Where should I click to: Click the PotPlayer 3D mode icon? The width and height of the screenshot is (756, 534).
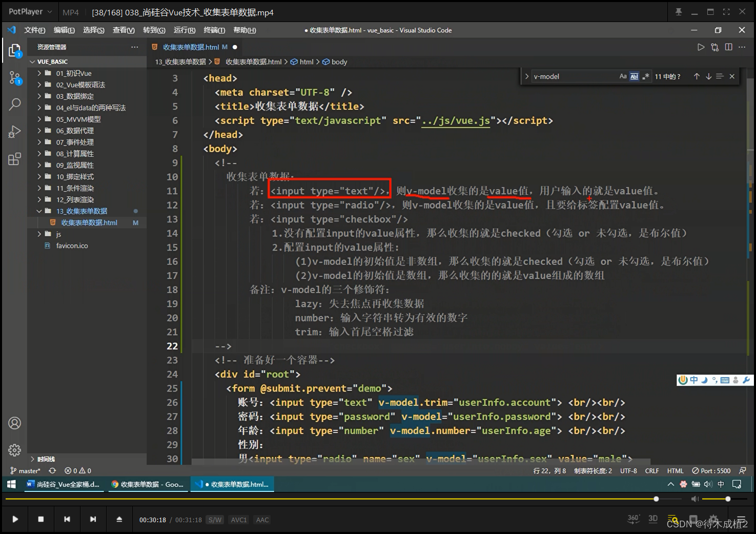tap(653, 519)
